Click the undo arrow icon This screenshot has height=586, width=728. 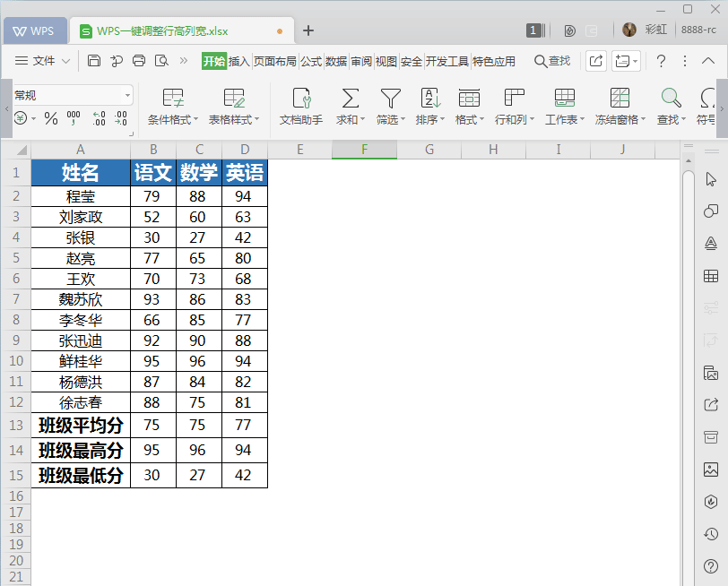pyautogui.click(x=117, y=61)
